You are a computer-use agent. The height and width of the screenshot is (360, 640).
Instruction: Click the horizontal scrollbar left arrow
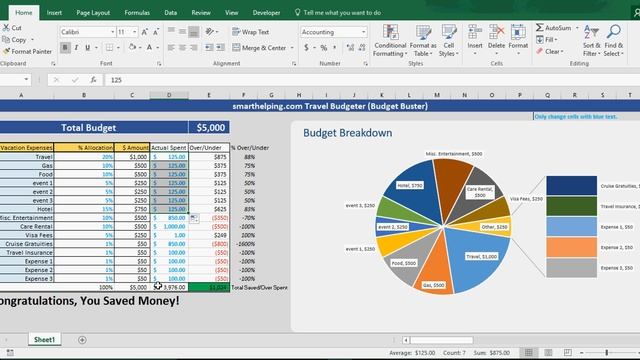tap(406, 340)
